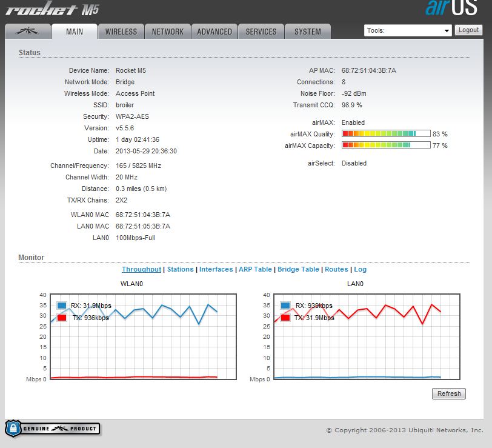Open the Routes link
The image size is (492, 448).
(x=336, y=269)
